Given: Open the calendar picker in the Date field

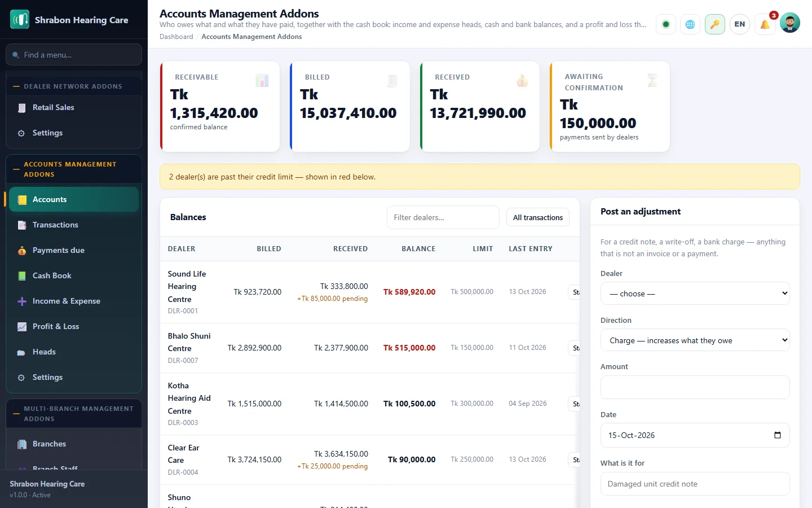Looking at the screenshot, I should tap(778, 435).
